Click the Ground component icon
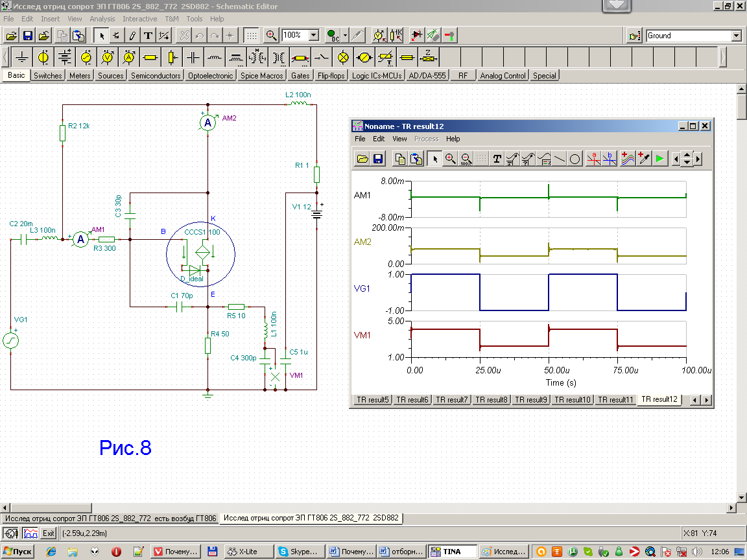Screen dimensions: 747x560 tap(21, 58)
